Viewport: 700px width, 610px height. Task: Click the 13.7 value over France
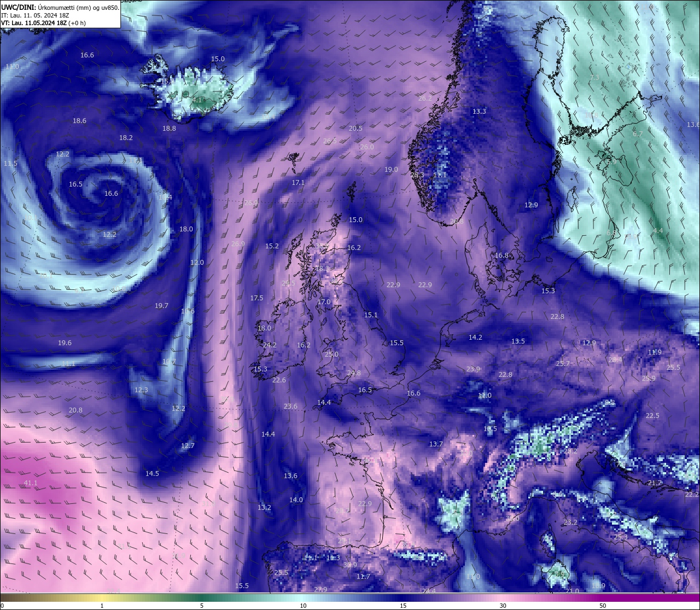(x=436, y=444)
